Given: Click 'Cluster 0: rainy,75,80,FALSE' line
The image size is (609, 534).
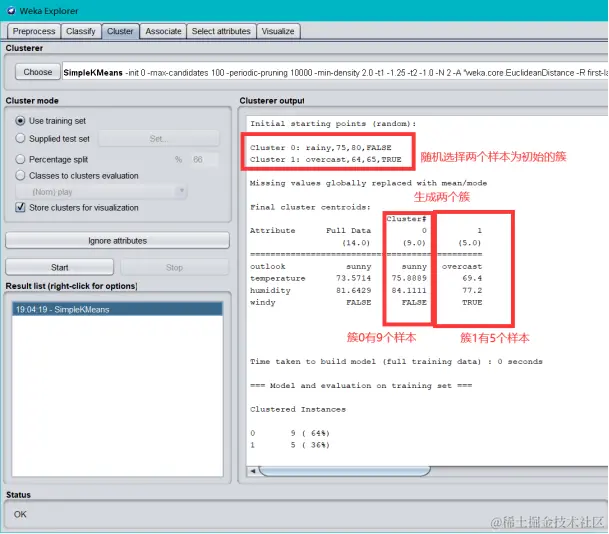Looking at the screenshot, I should tap(320, 148).
